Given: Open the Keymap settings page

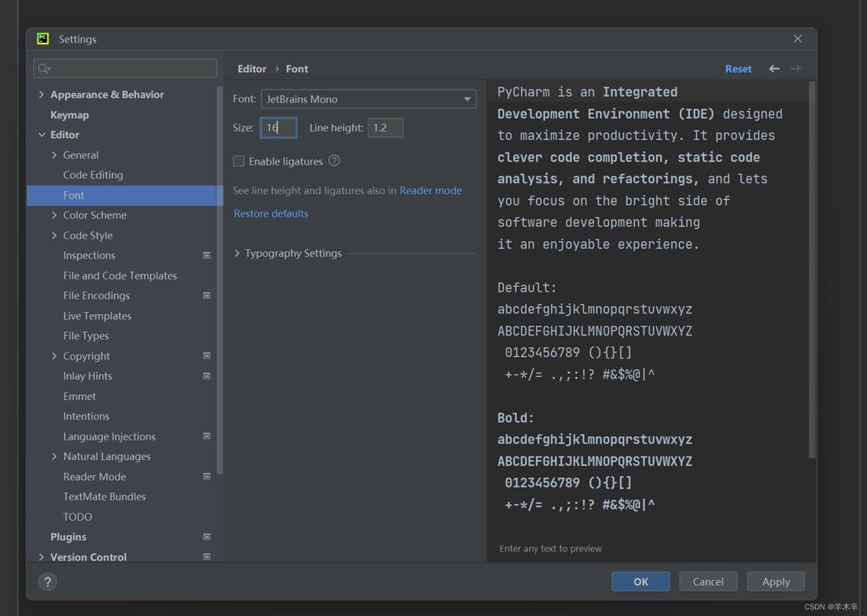Looking at the screenshot, I should coord(69,115).
